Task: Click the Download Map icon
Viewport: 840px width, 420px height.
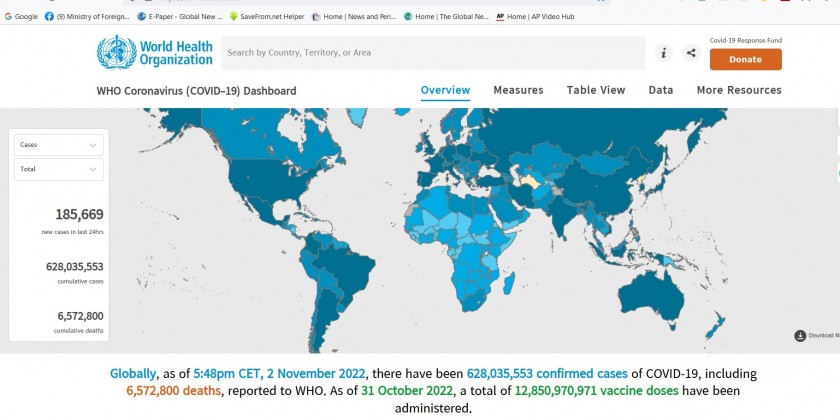Action: 800,335
